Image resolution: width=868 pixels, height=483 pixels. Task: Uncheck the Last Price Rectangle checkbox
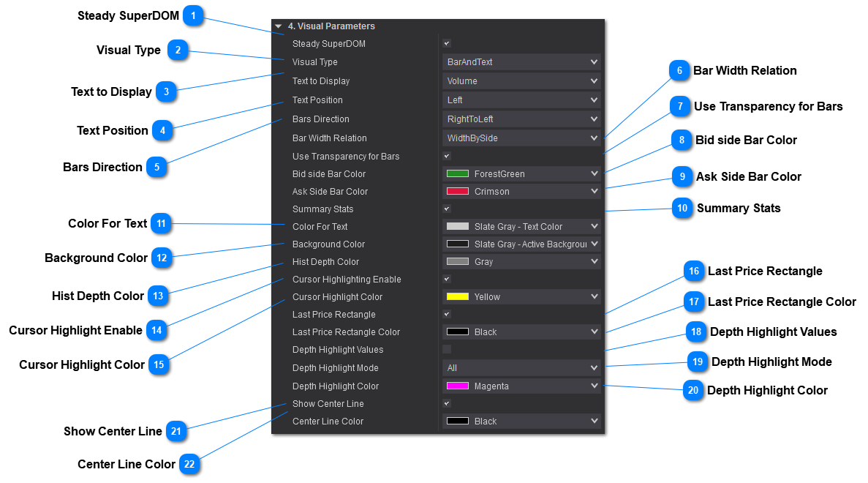pyautogui.click(x=447, y=314)
